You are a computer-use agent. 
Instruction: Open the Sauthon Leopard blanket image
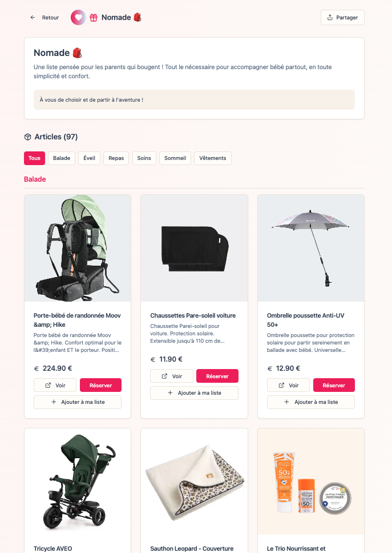pos(195,482)
